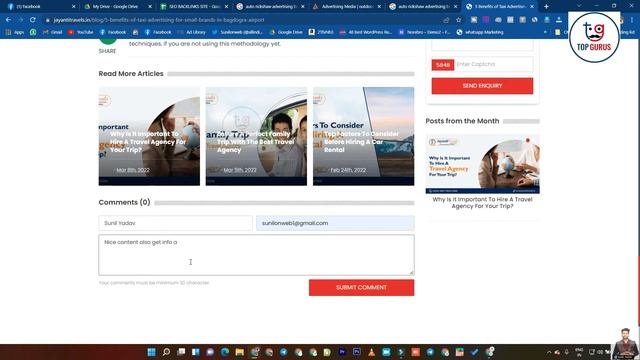Open the Windows Start menu

pos(151,352)
